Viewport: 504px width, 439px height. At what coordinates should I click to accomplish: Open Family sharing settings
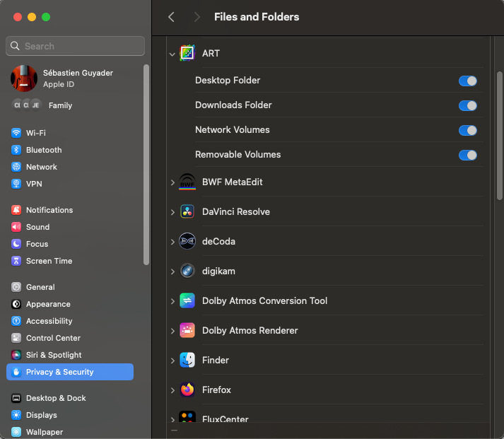(70, 105)
